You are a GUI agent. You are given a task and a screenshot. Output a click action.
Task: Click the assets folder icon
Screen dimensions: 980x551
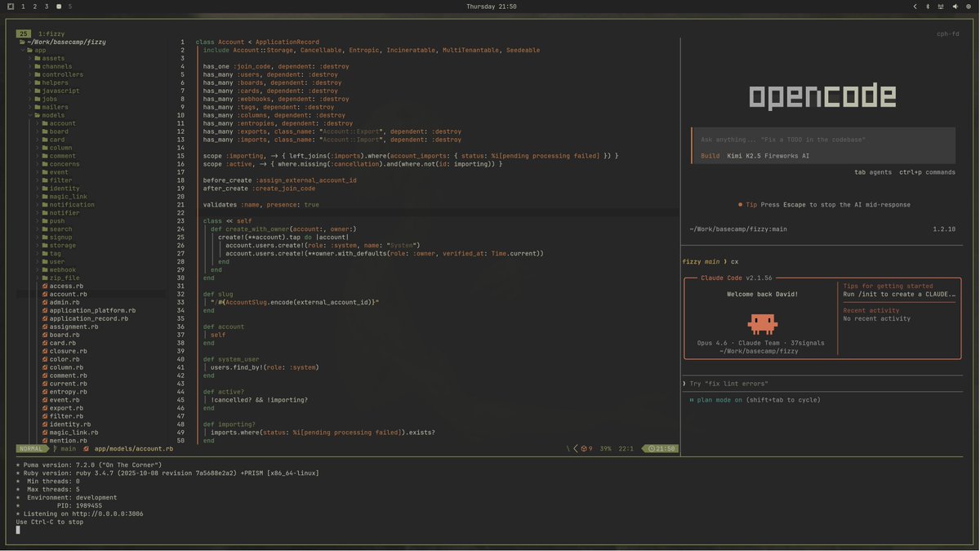coord(37,59)
